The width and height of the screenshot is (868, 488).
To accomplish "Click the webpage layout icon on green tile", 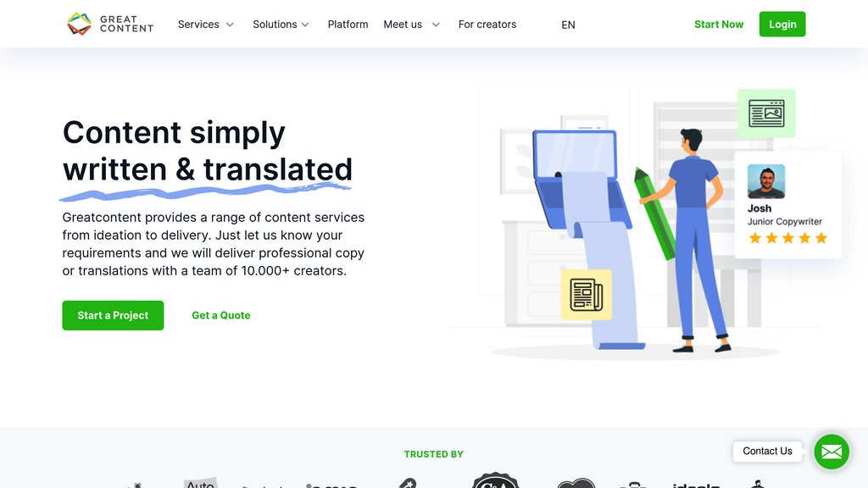I will [766, 114].
